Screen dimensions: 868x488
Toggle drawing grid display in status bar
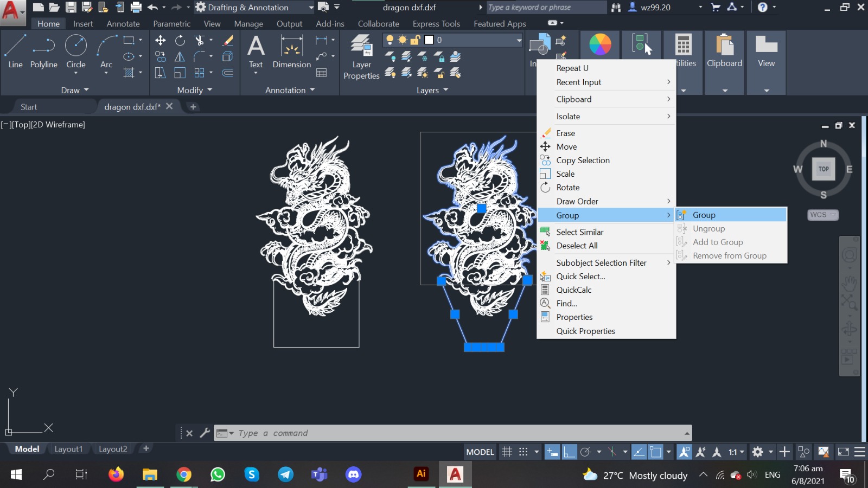pos(507,452)
